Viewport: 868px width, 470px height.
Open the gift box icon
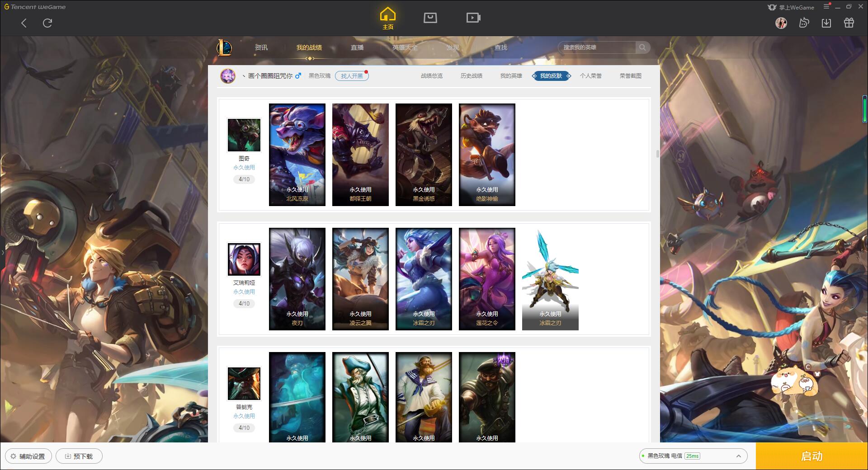(x=849, y=23)
